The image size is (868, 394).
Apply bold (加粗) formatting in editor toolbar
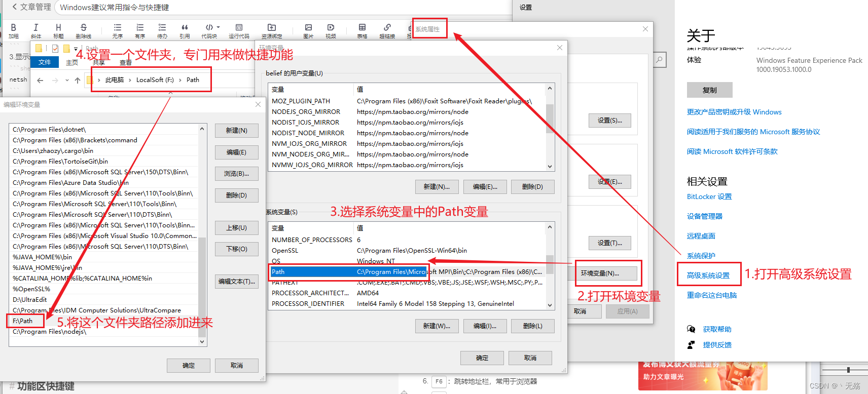(14, 30)
